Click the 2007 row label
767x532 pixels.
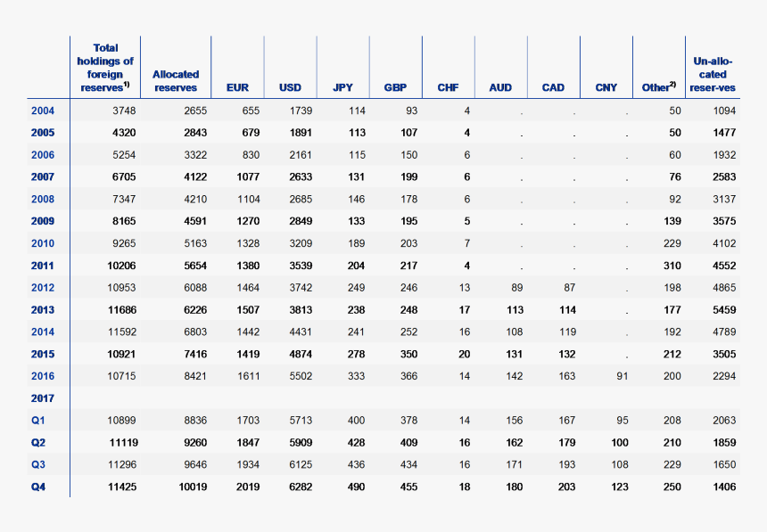point(43,177)
